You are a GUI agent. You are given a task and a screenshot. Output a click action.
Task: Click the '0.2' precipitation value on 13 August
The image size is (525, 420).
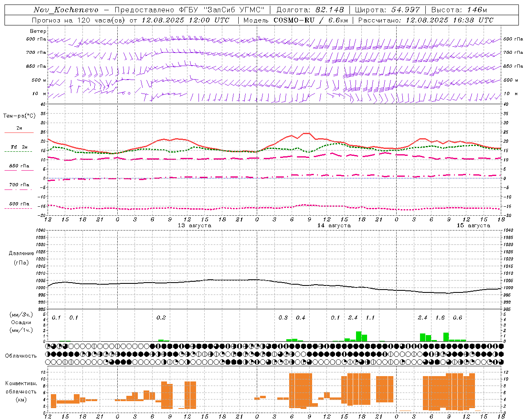coord(161,318)
